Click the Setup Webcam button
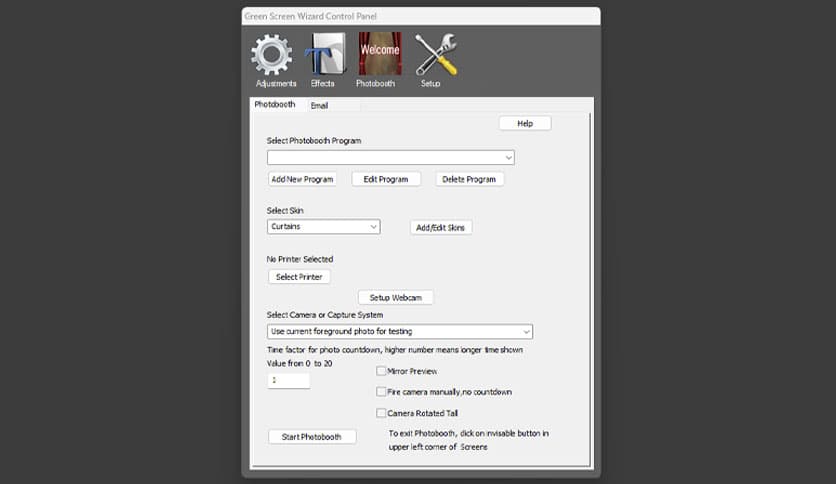836x484 pixels. point(395,298)
